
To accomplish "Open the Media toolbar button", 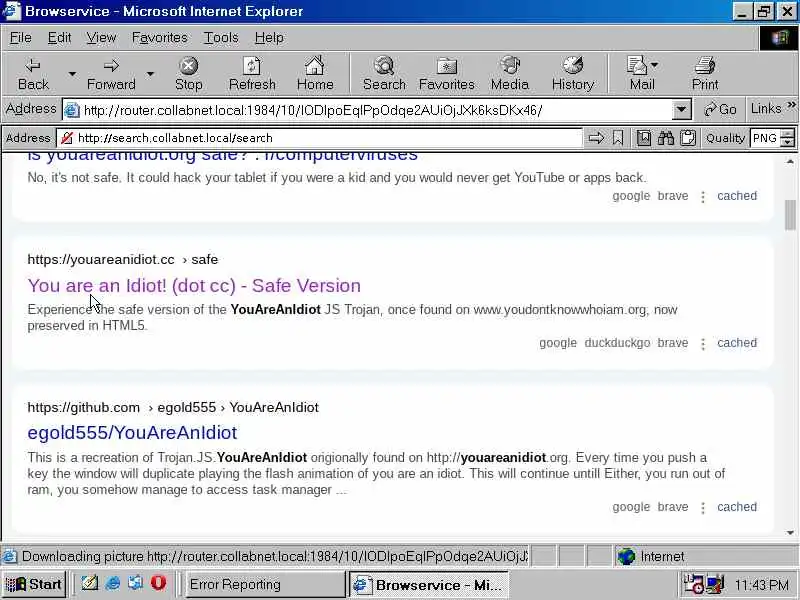I will click(510, 74).
